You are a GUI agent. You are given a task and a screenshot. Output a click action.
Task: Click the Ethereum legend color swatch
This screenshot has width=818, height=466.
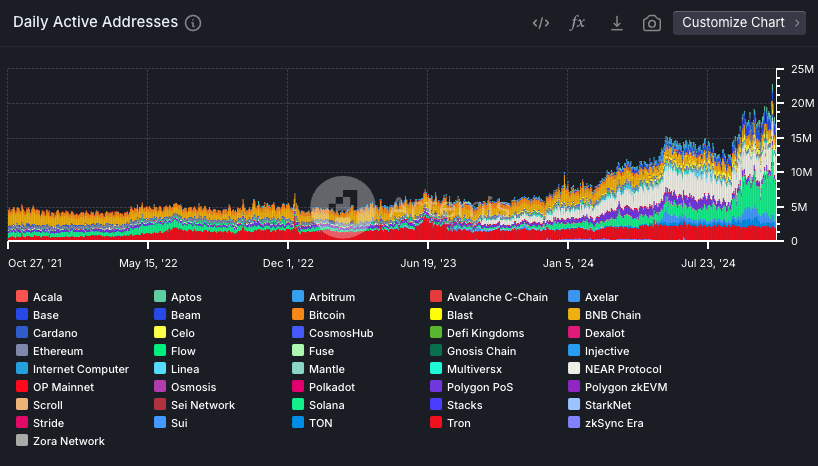22,351
